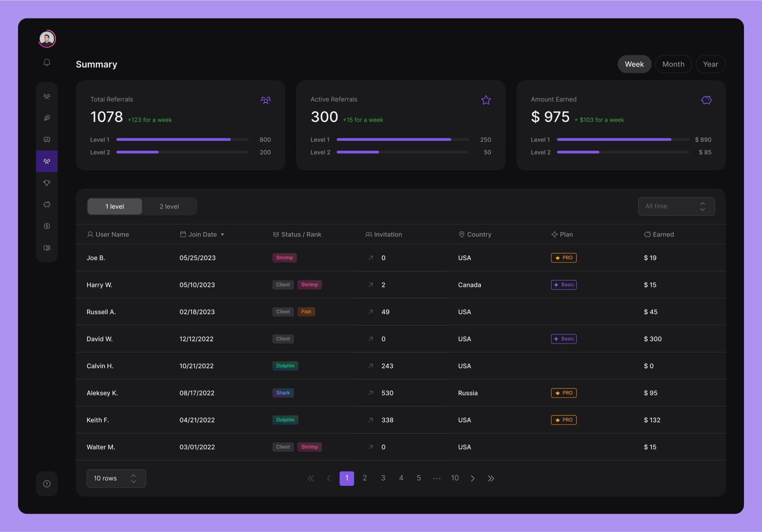Click the party popper sidebar icon
The image size is (762, 532).
pos(47,118)
